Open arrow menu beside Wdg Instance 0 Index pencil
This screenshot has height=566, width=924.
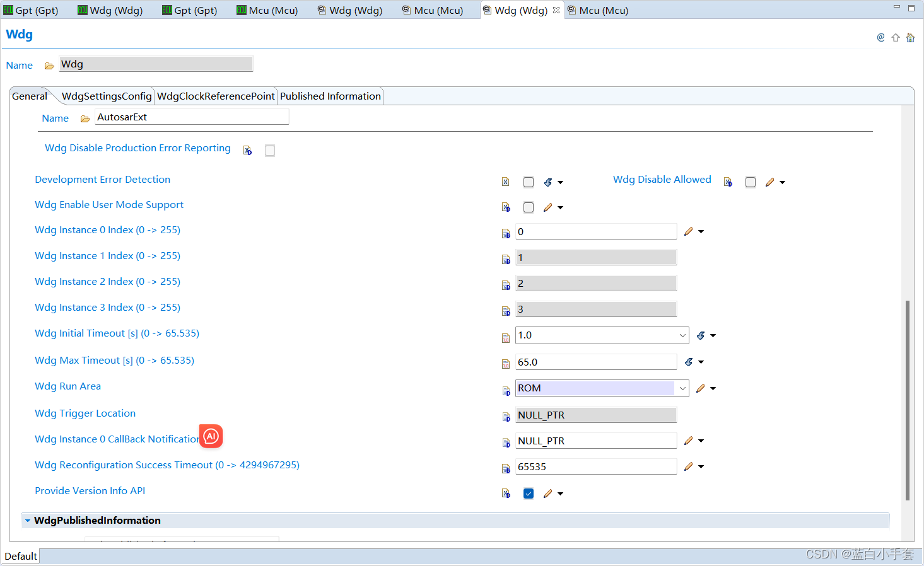701,231
